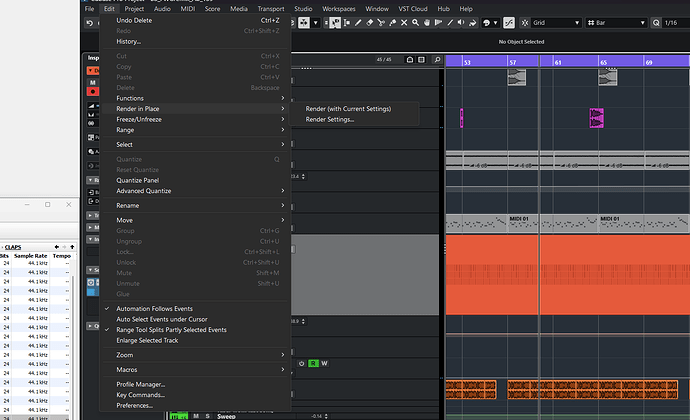Click the magenta MIDI clip at bar 53
This screenshot has width=690, height=420.
pyautogui.click(x=462, y=118)
